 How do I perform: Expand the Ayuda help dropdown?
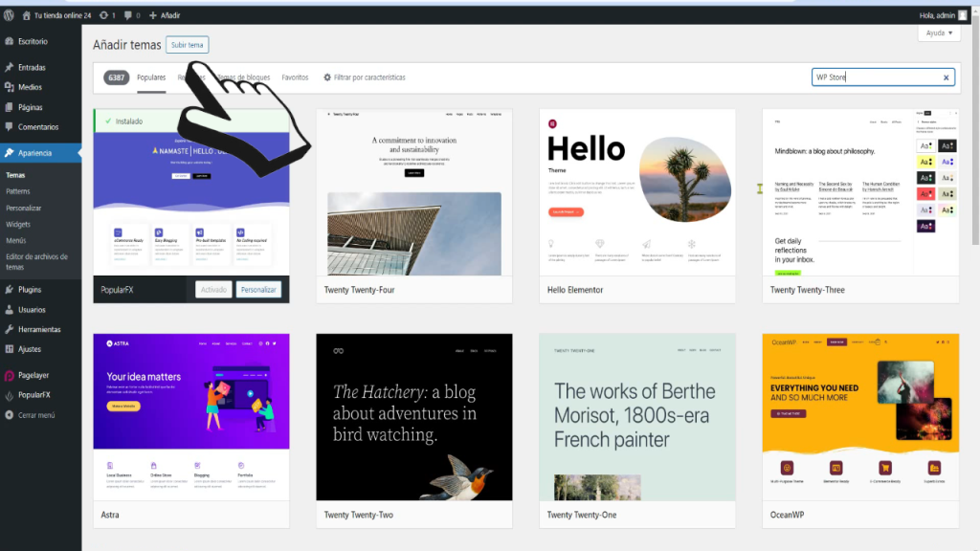tap(940, 33)
